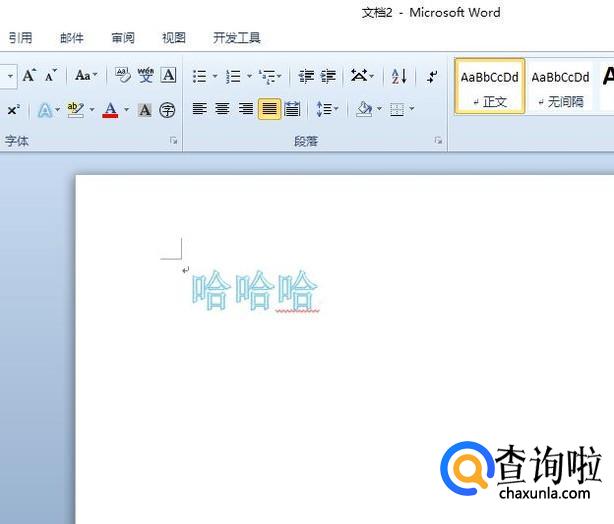Open the 审阅 tab
This screenshot has height=524, width=614.
(123, 38)
